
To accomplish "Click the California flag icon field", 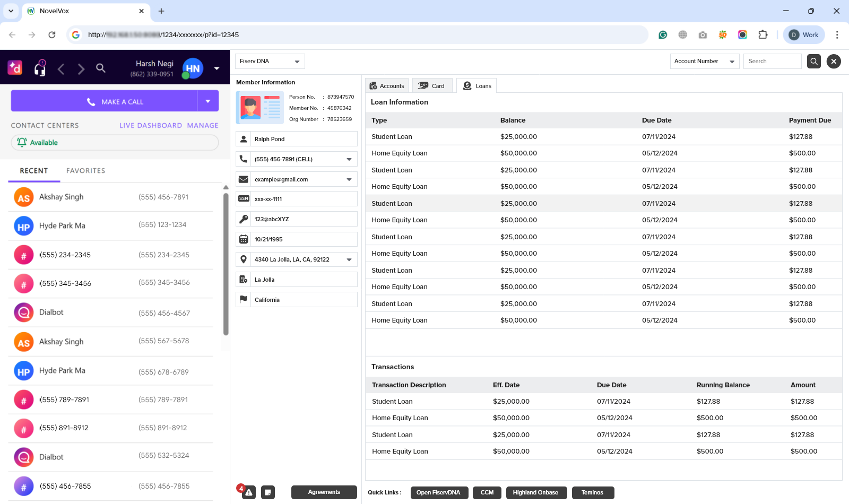I will pyautogui.click(x=244, y=299).
